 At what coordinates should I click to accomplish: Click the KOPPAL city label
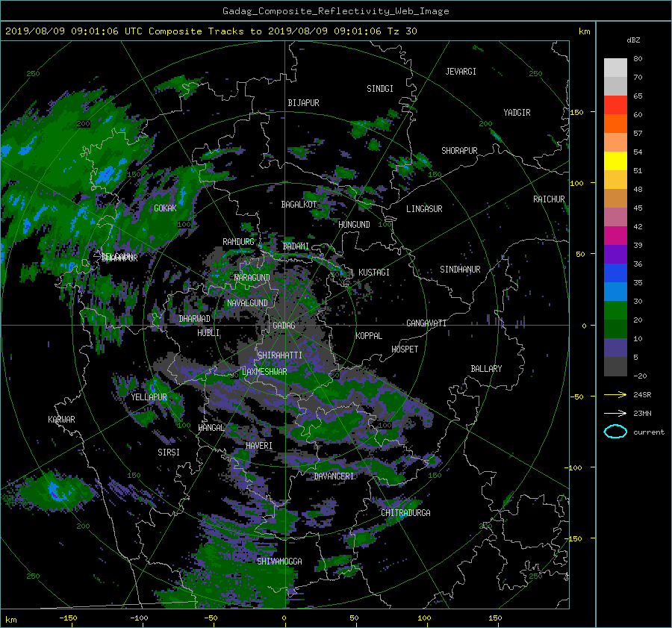click(369, 336)
